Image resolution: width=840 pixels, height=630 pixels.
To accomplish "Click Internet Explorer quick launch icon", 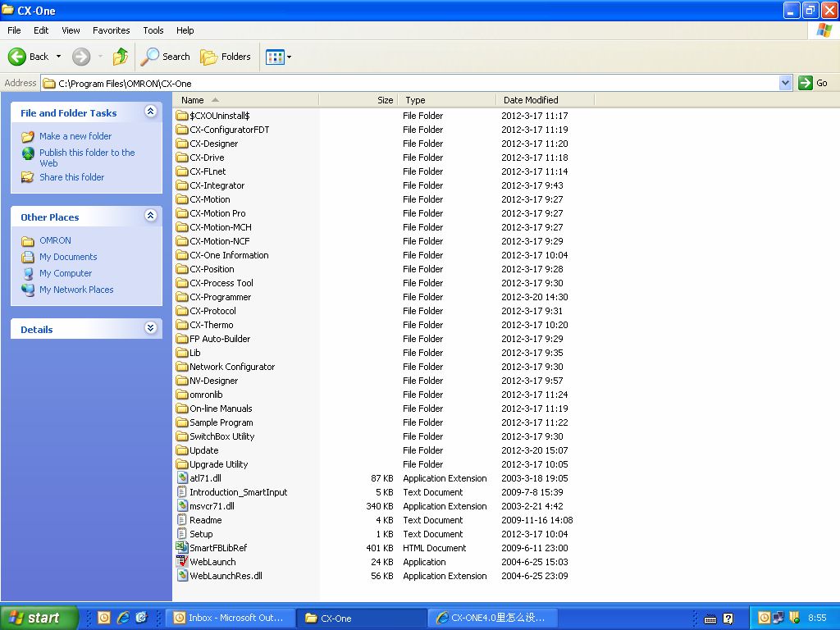I will pos(123,618).
